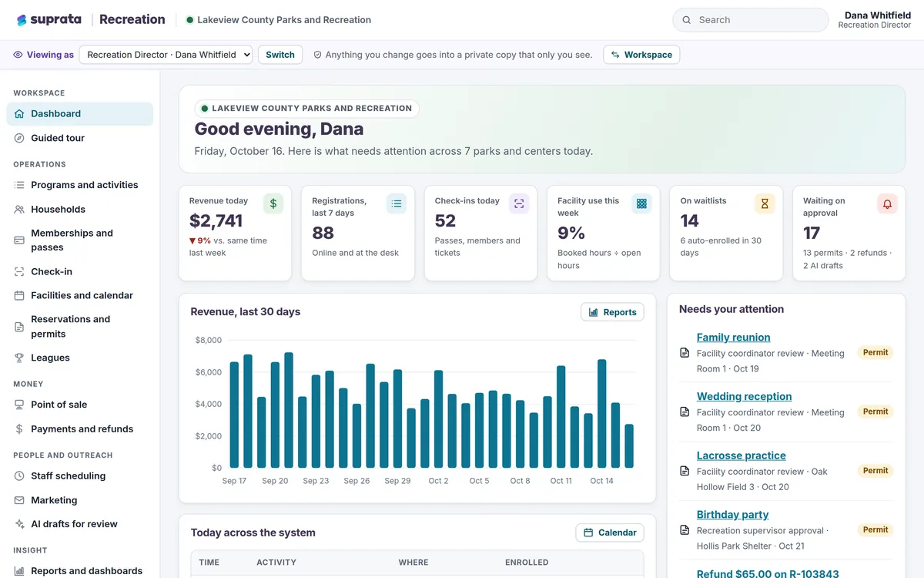Click the Dashboard home icon
This screenshot has height=578, width=924.
[x=19, y=114]
